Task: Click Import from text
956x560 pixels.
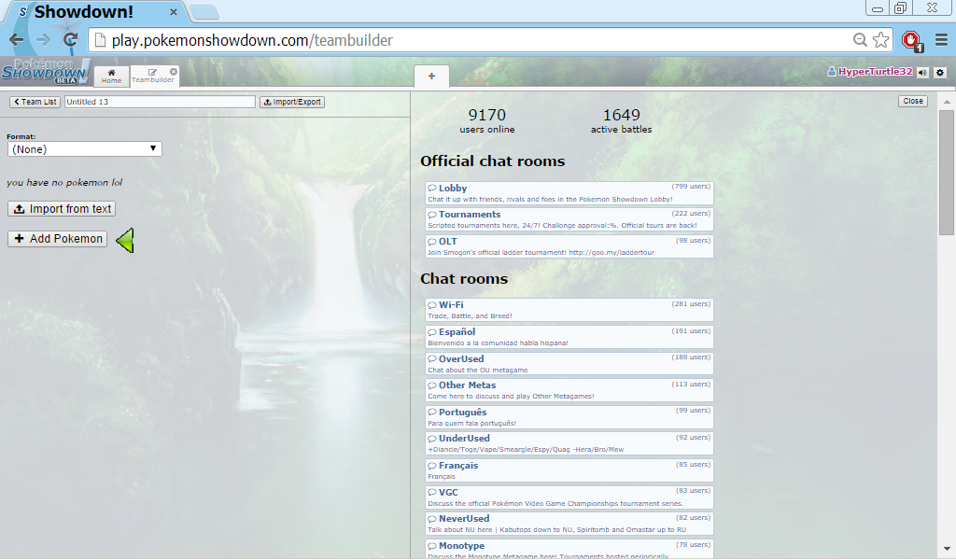Action: coord(62,209)
